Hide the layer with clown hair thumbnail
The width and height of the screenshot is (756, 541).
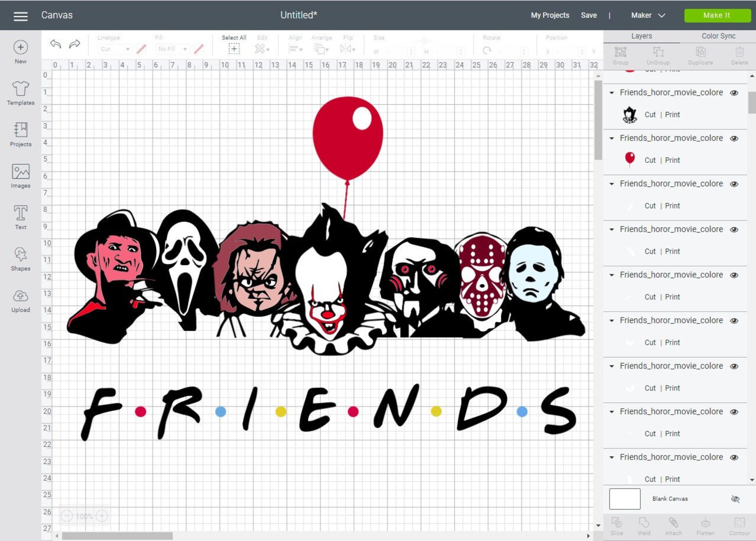click(x=734, y=93)
